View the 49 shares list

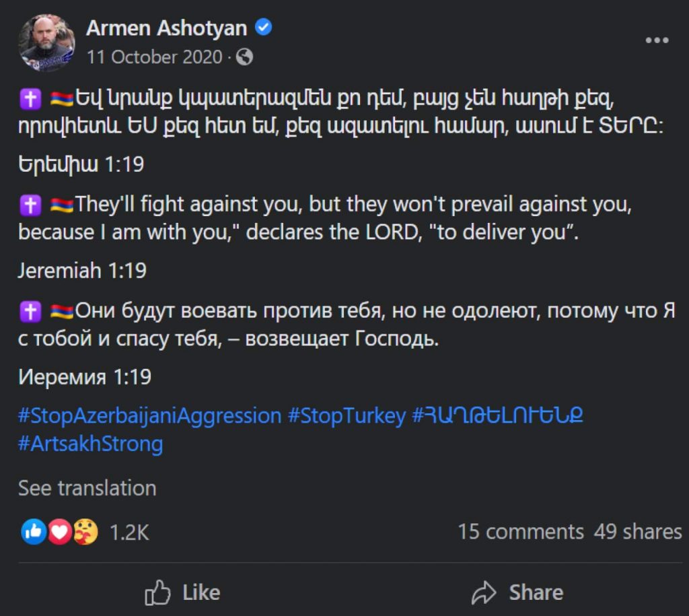click(638, 532)
